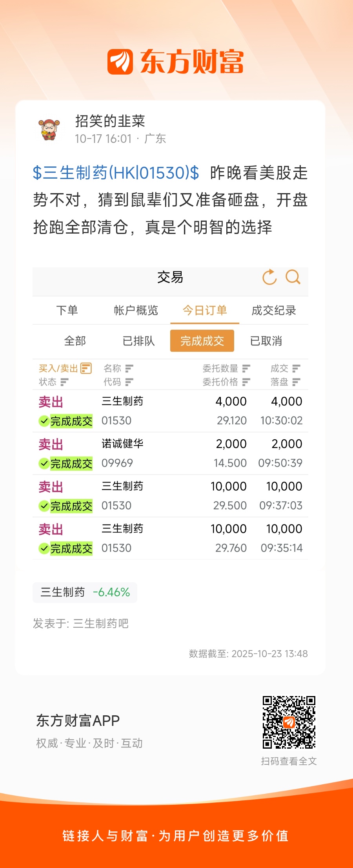Click the 三生制药 -6.46% stock tag
The image size is (353, 868).
[x=85, y=592]
